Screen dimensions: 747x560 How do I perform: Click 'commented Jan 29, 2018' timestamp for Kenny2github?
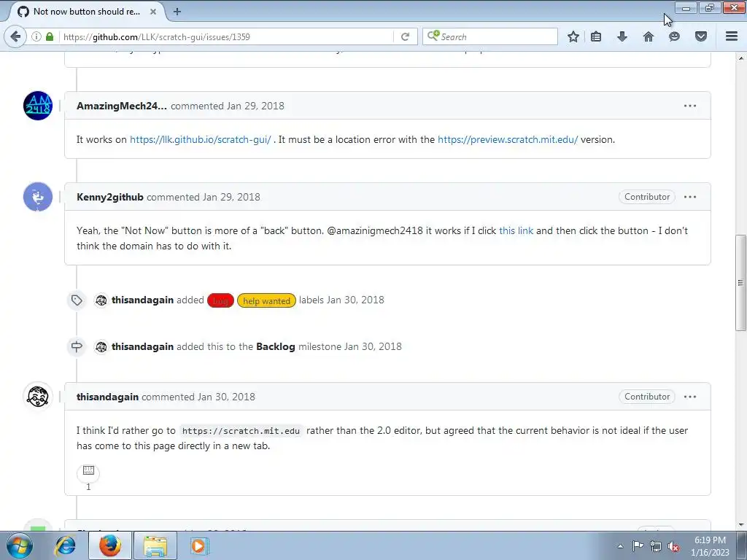[x=204, y=197]
